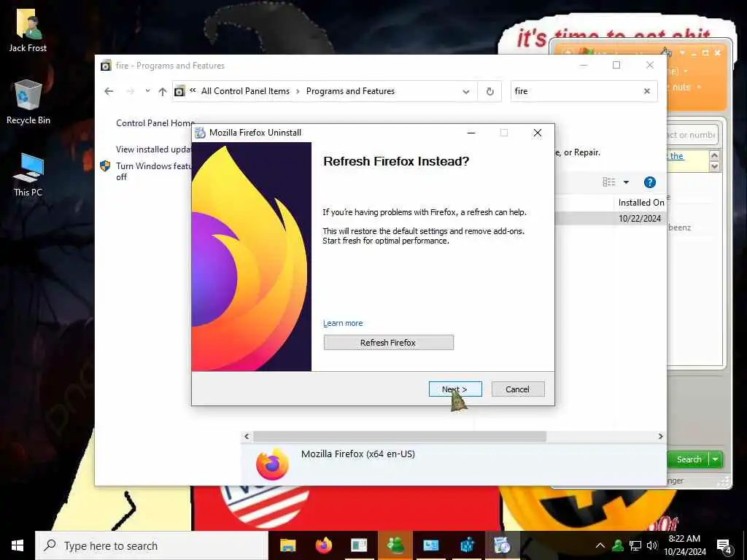Clear the 'fire' search text
This screenshot has height=560, width=747.
tap(646, 91)
